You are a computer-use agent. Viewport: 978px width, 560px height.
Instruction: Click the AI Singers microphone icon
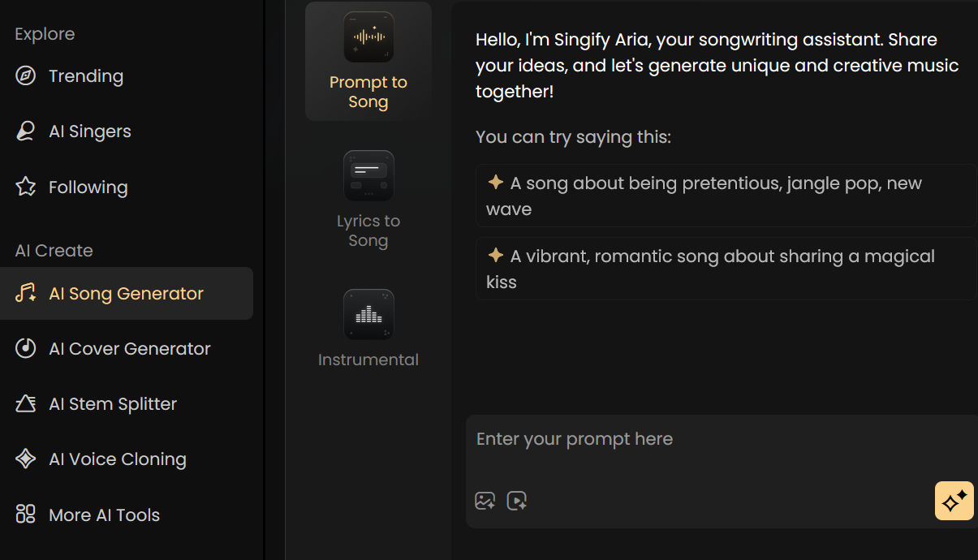26,131
